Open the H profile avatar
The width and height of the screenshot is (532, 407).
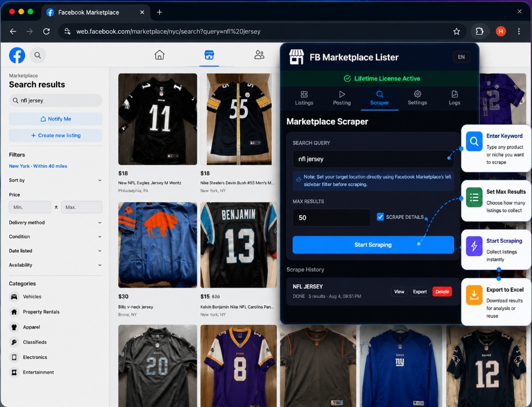501,32
